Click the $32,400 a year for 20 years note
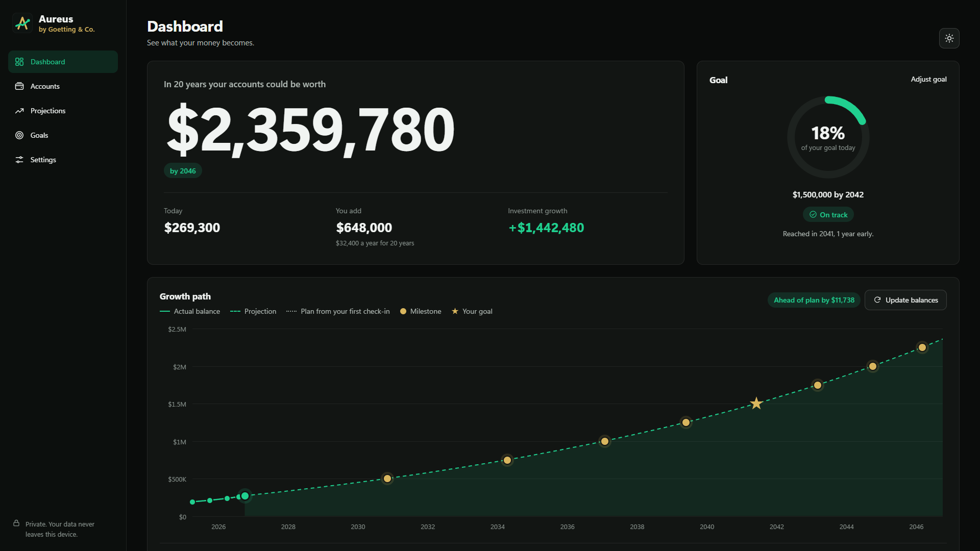980x551 pixels. pyautogui.click(x=375, y=243)
